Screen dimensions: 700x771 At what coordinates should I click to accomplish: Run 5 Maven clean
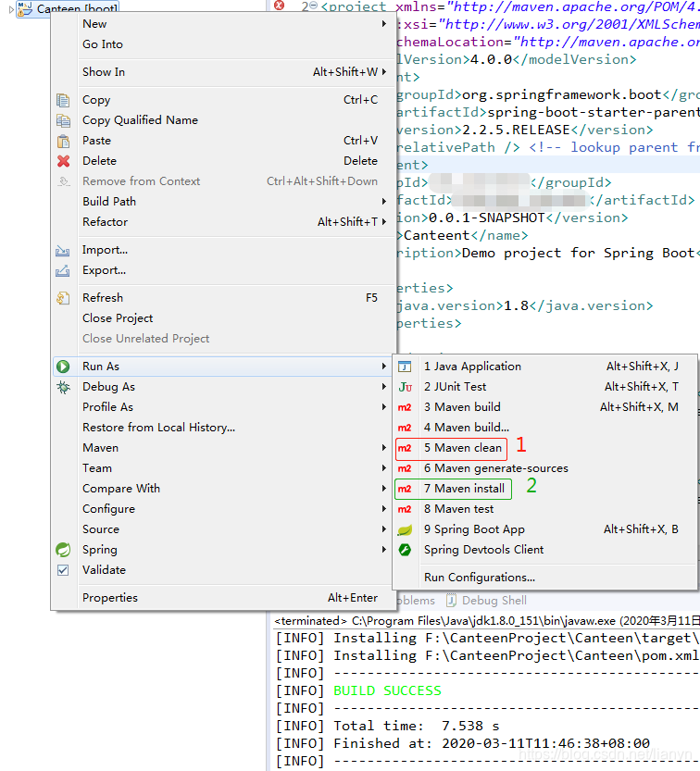pyautogui.click(x=545, y=448)
